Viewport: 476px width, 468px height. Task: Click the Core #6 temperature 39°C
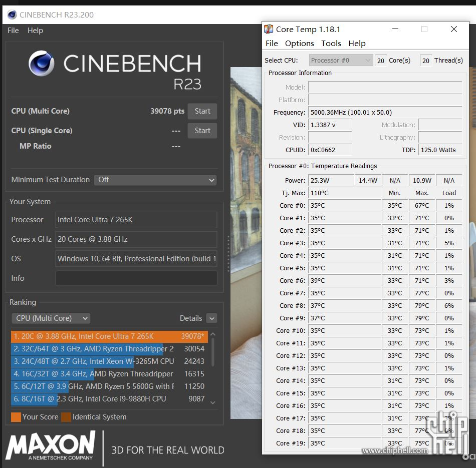[x=344, y=281]
